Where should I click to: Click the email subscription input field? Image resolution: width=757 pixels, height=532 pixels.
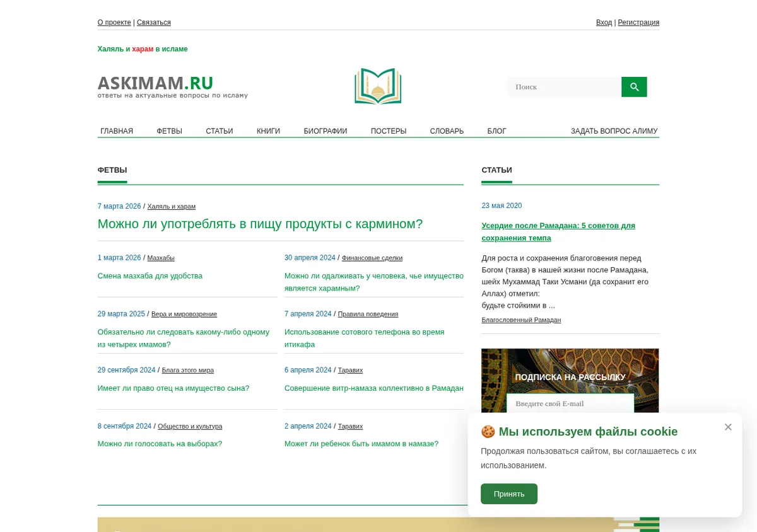click(x=570, y=403)
